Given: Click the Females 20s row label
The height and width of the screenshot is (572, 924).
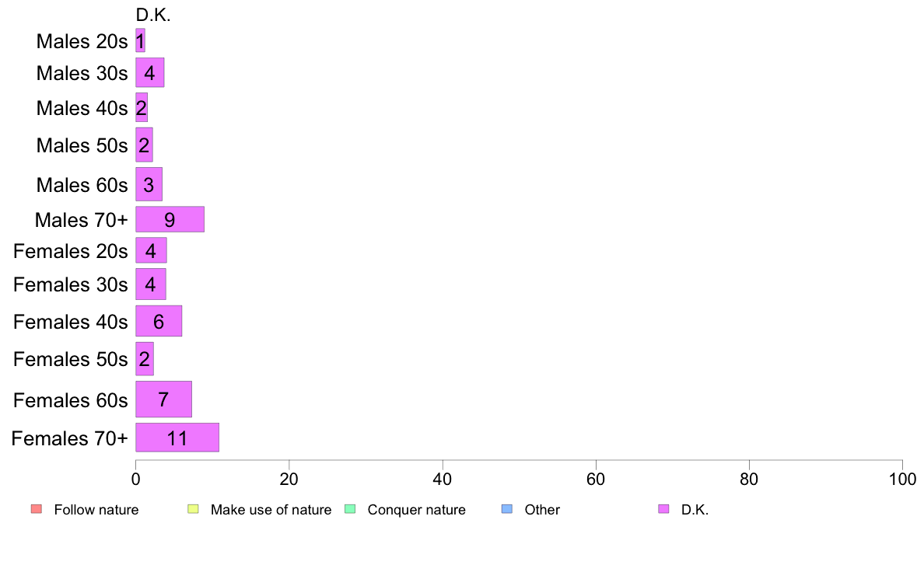Looking at the screenshot, I should 70,251.
